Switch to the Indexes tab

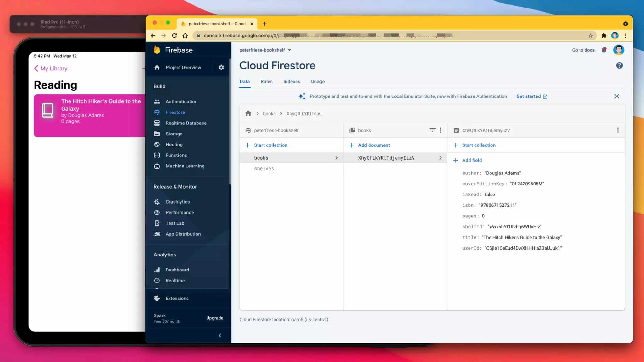tap(291, 81)
